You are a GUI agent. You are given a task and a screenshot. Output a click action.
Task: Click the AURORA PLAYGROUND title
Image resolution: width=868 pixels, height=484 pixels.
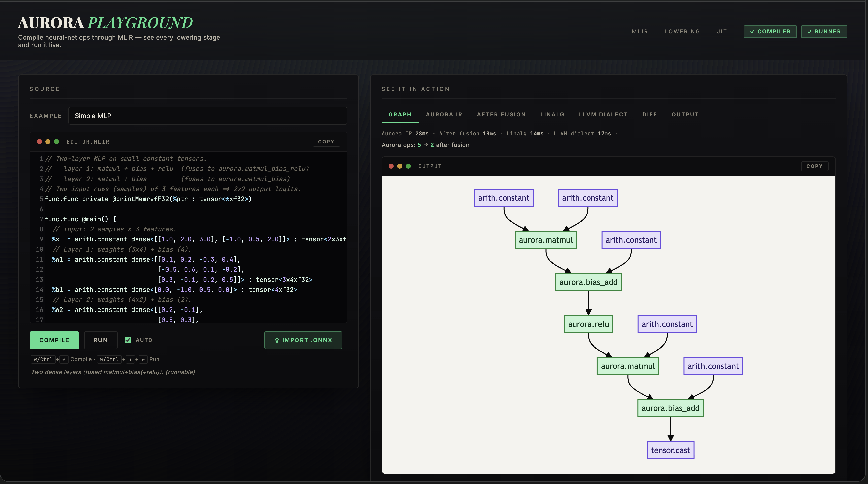(x=106, y=23)
